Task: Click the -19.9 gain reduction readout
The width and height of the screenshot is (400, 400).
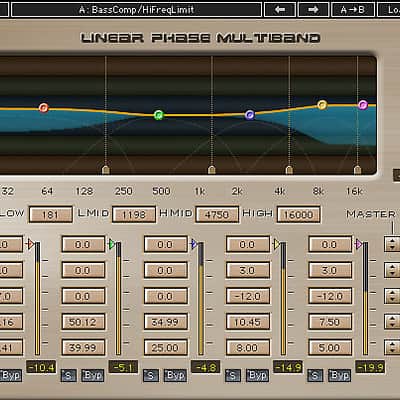Action: point(370,367)
